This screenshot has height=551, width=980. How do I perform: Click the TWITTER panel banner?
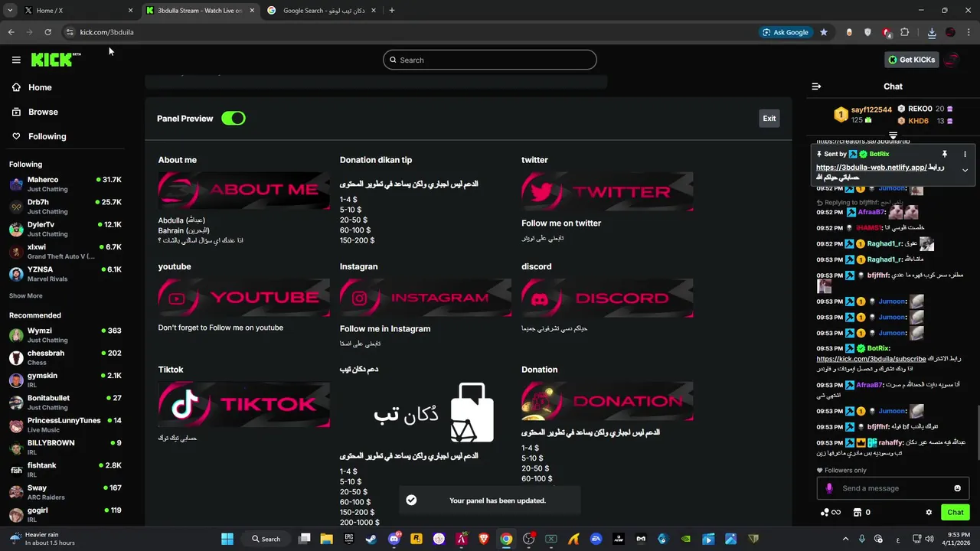coord(607,191)
